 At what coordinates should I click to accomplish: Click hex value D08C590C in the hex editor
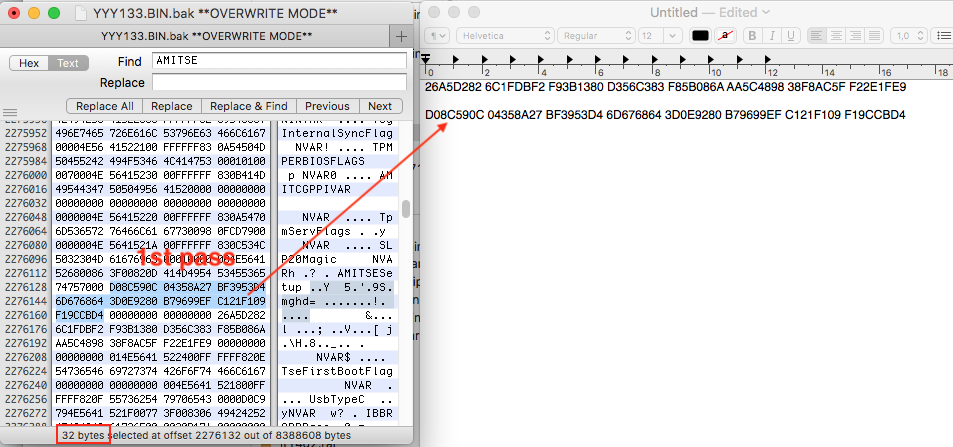point(133,287)
